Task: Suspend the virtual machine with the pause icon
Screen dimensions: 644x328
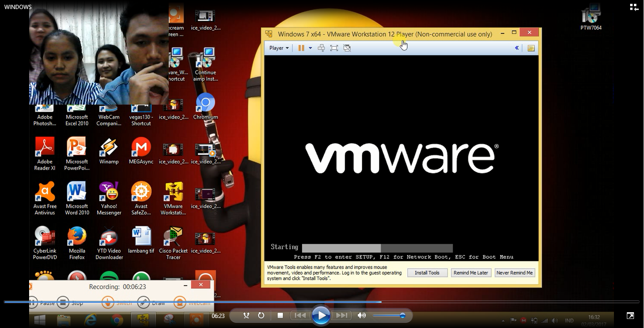Action: tap(301, 48)
